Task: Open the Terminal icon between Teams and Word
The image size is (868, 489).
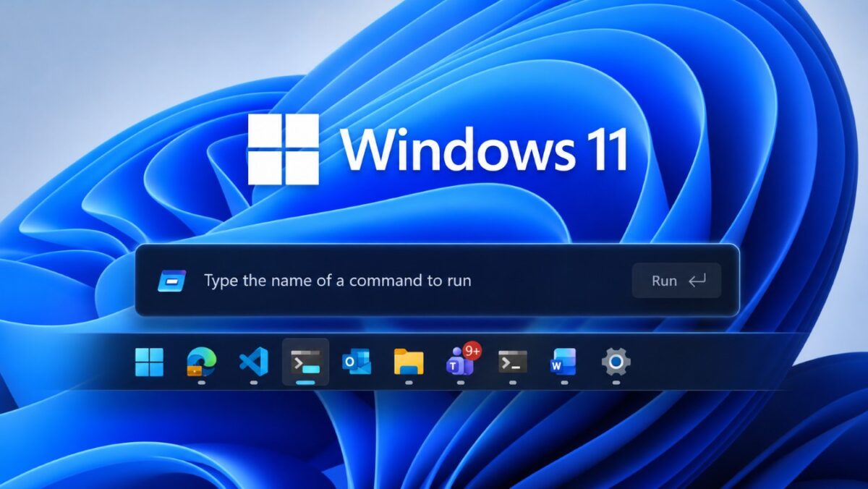Action: (x=513, y=361)
